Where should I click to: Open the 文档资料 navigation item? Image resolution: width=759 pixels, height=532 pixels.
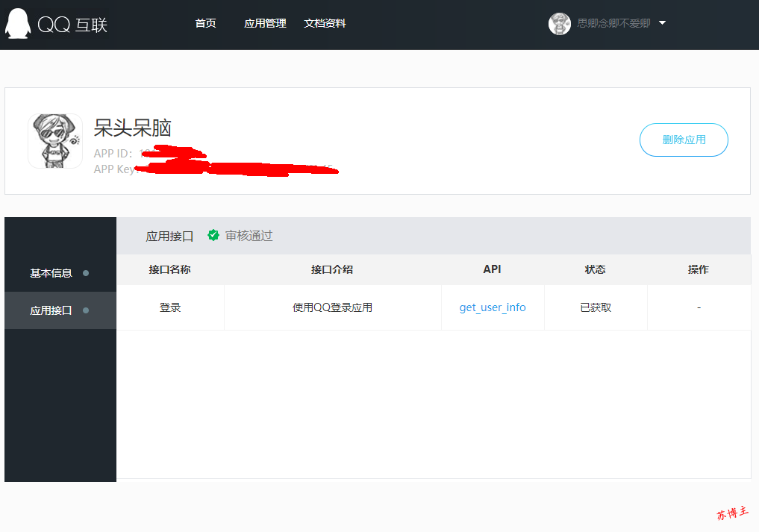coord(325,23)
